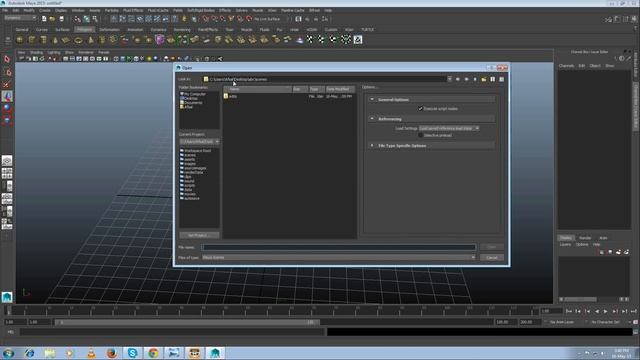This screenshot has width=640, height=360.
Task: Click the Save Scene icon in status line
Action: pyautogui.click(x=62, y=19)
